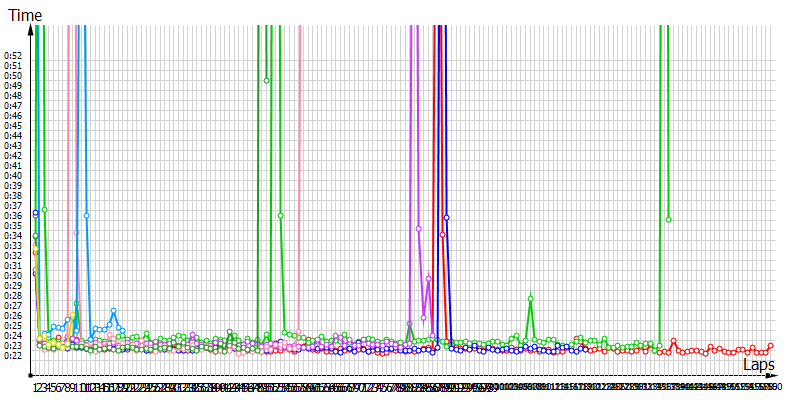This screenshot has width=800, height=400.
Task: Click the 0:45 time axis label
Action: point(13,125)
